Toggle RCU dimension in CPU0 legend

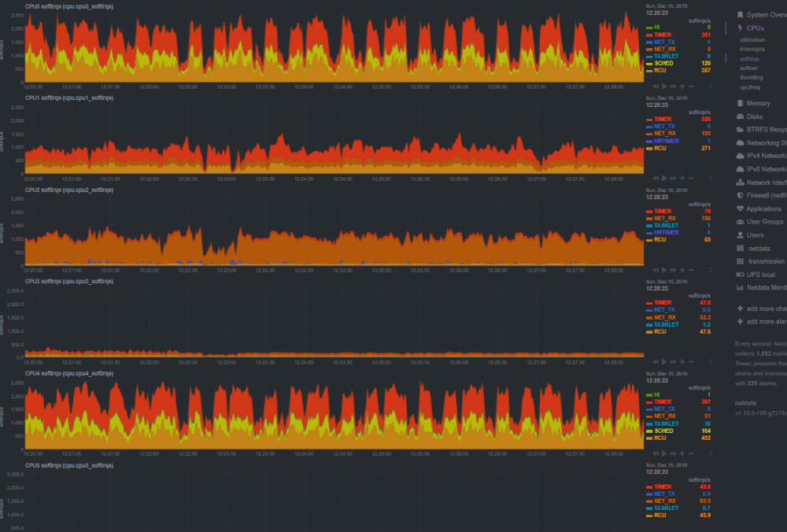660,70
